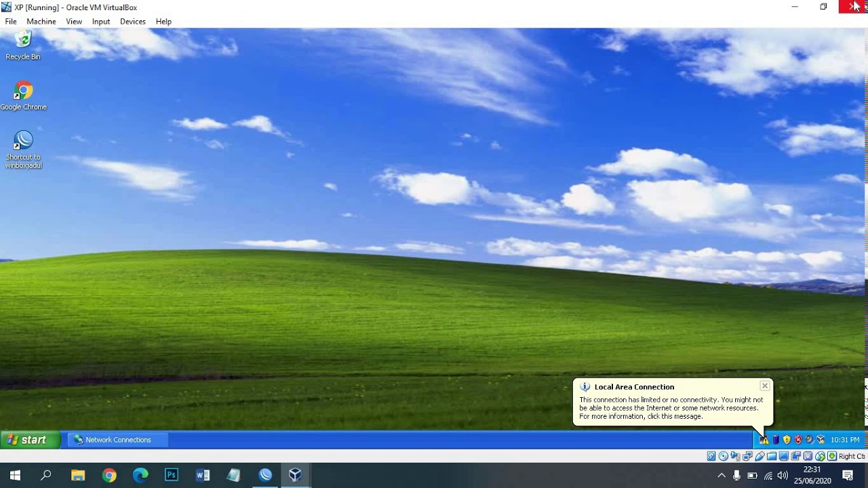Click the keyboard capture green arrow icon
This screenshot has width=868, height=488.
point(832,456)
